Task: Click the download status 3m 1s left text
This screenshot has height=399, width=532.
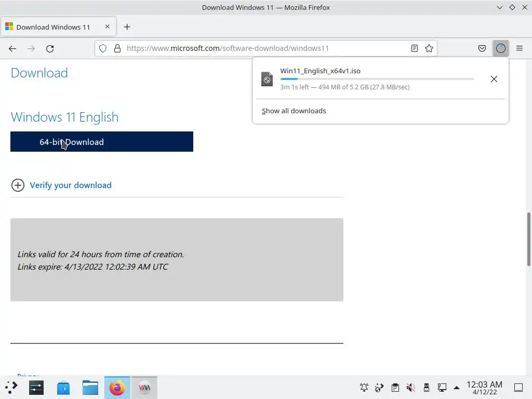Action: (x=345, y=87)
